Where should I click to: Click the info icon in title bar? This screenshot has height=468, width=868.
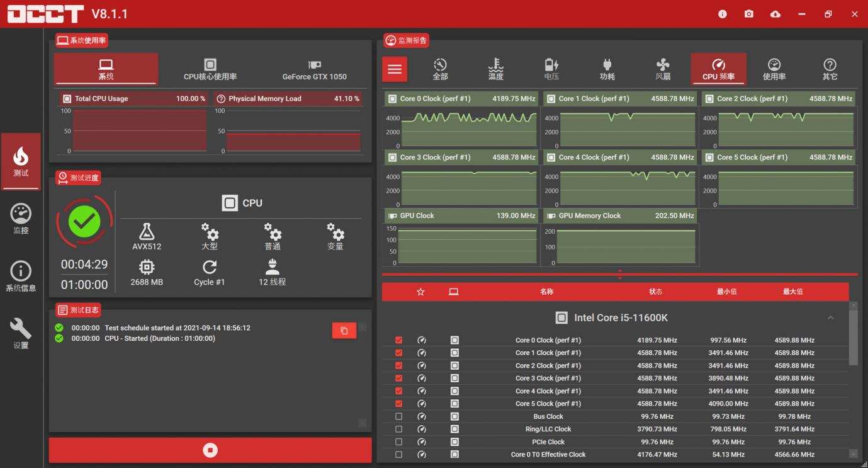click(x=722, y=14)
